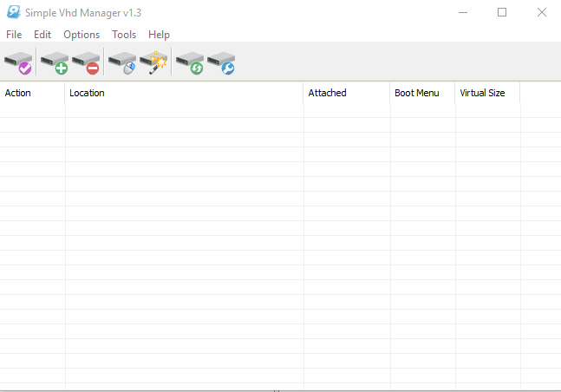Screen dimensions: 561x392
Task: Click the Remove VHD icon with red minus
Action: pos(86,62)
